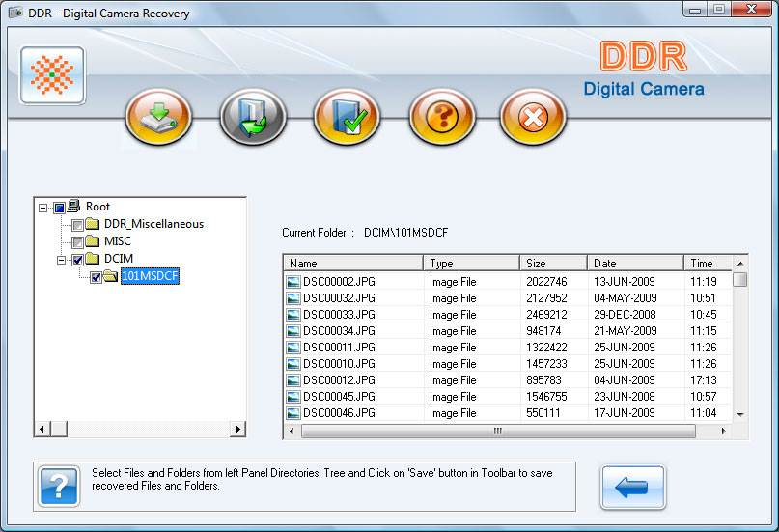Click the file list scroll left arrow
The image size is (779, 532).
292,431
